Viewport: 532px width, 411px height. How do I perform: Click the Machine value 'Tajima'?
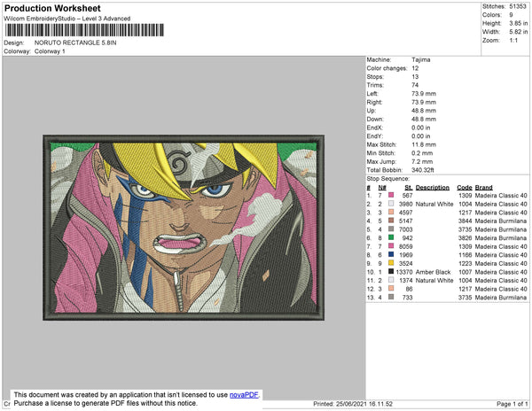coord(421,59)
